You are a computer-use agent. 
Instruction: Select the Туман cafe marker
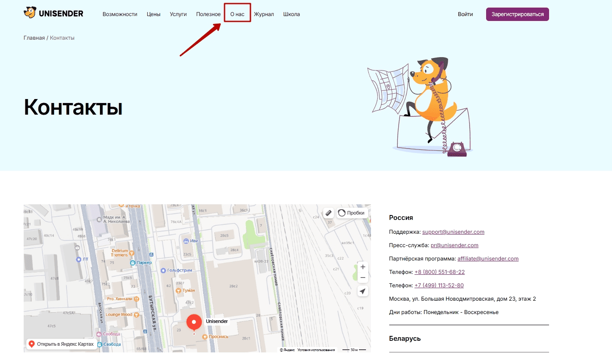pyautogui.click(x=179, y=290)
